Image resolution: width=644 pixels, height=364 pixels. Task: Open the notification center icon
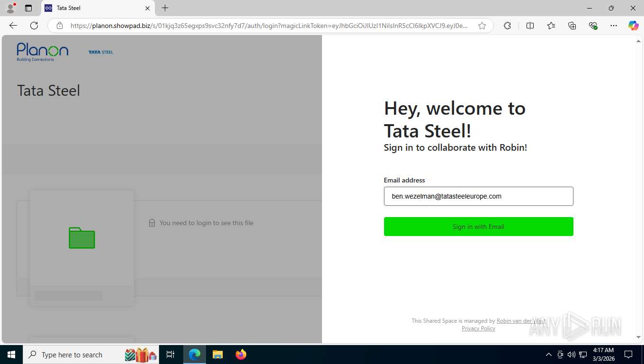(628, 355)
